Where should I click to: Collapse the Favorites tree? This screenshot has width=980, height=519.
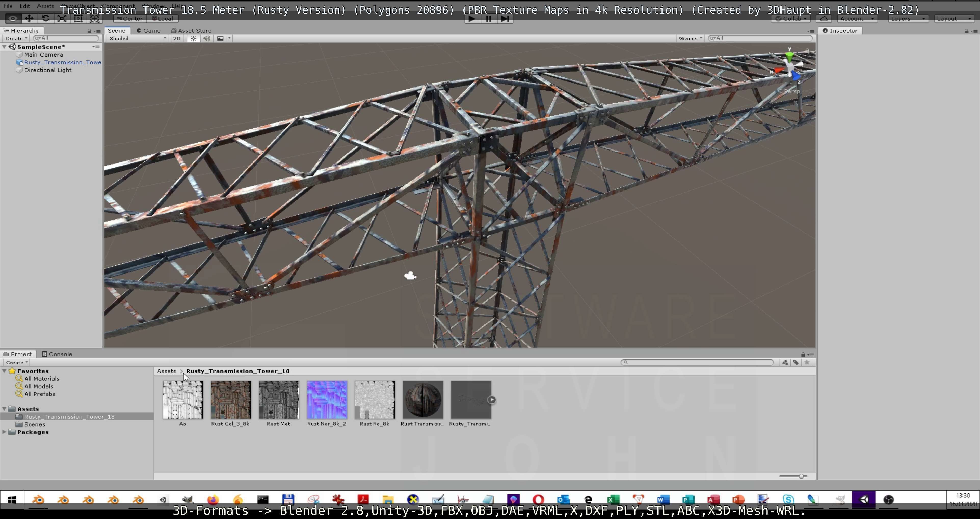(x=5, y=371)
